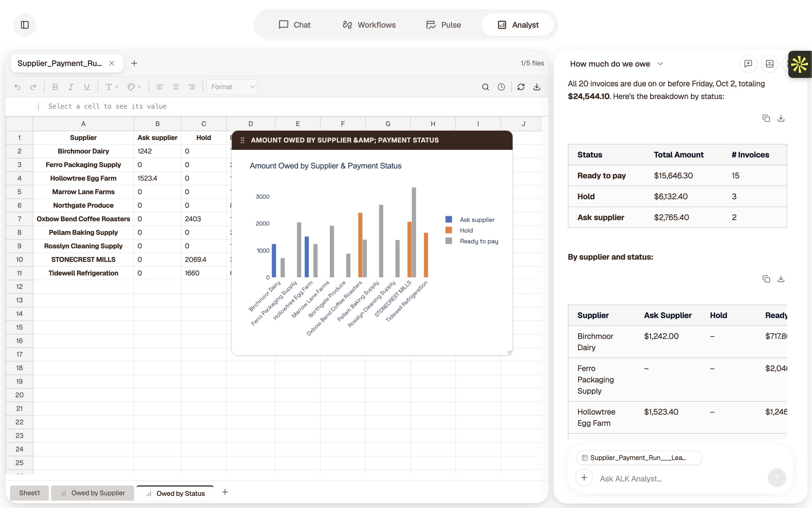Align text left
This screenshot has width=812, height=508.
160,87
